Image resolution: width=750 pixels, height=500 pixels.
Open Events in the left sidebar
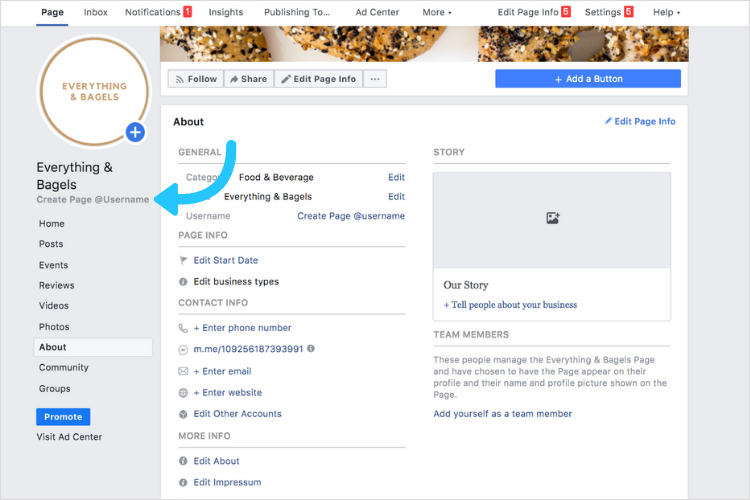(54, 265)
